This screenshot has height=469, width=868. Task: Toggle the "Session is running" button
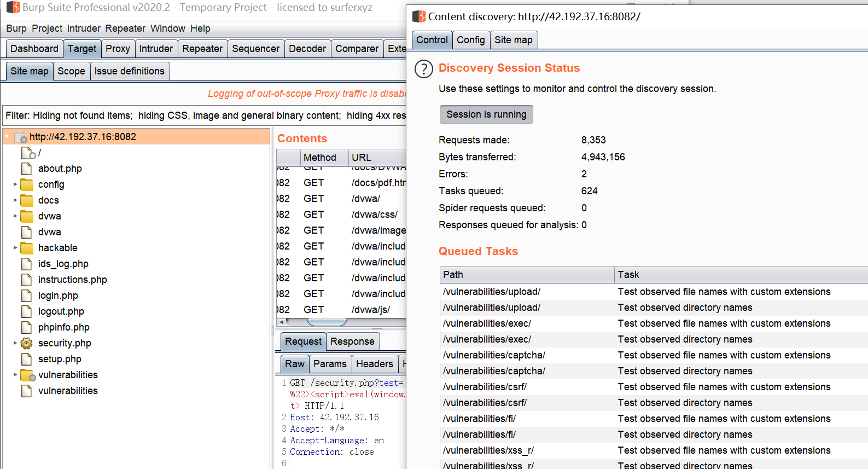click(486, 114)
